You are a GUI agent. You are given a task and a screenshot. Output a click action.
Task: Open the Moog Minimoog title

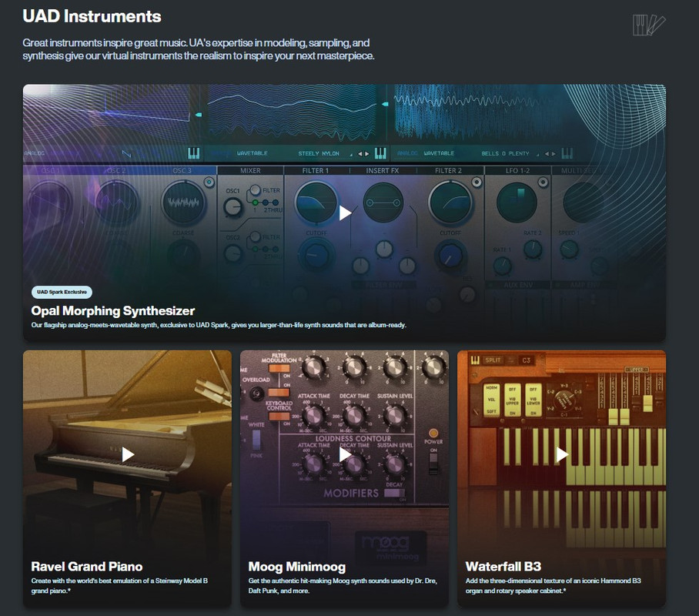click(297, 567)
